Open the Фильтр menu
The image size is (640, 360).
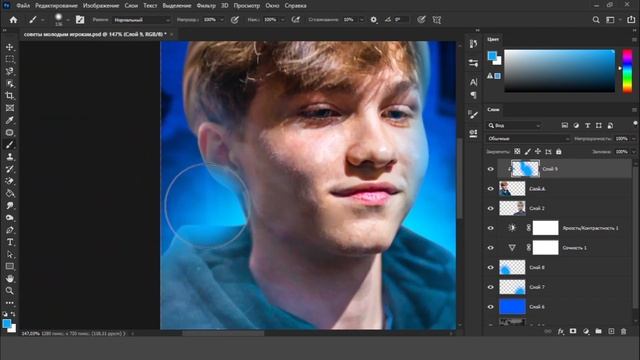pos(206,6)
